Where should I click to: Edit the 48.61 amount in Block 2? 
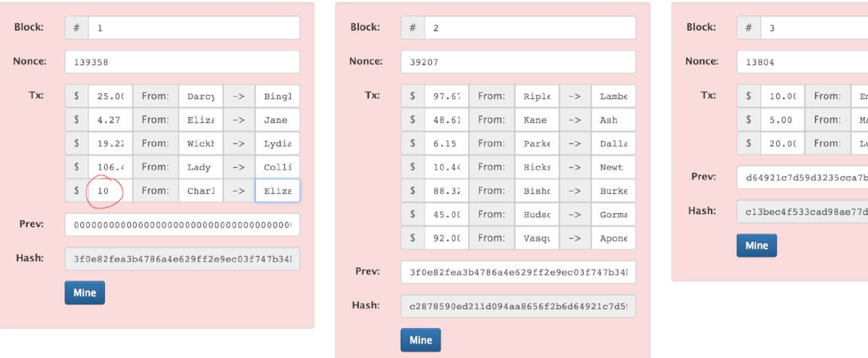(447, 120)
